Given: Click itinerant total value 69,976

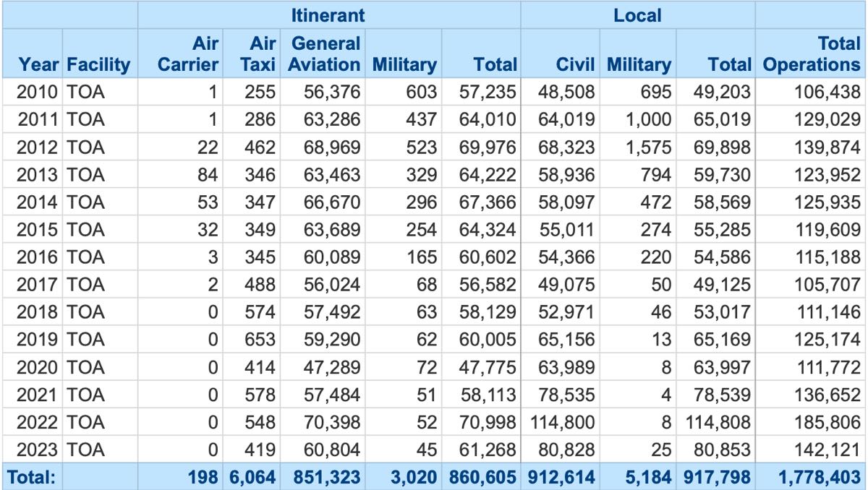Looking at the screenshot, I should [x=490, y=146].
